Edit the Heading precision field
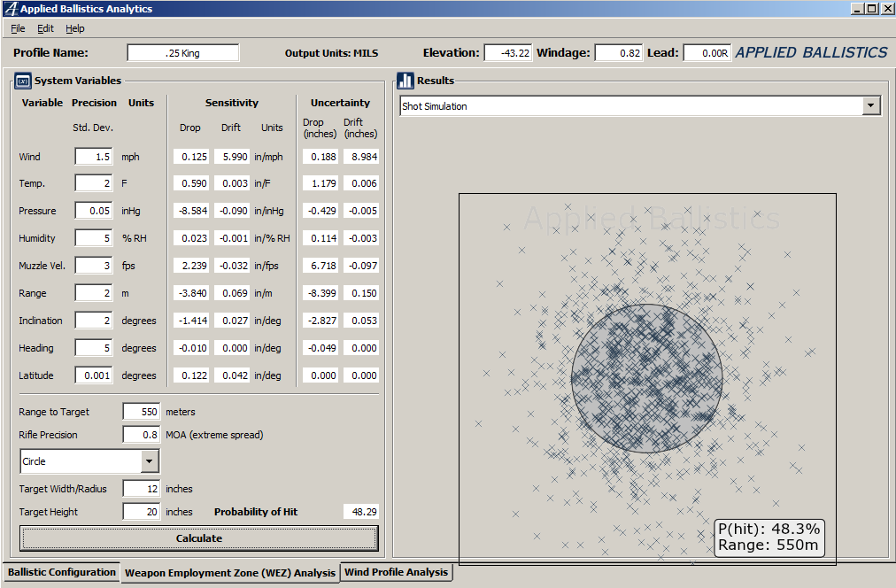This screenshot has width=896, height=588. 94,348
